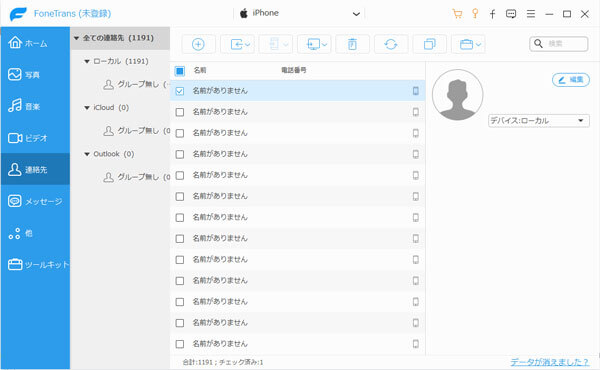Check the second unchecked contact's checkbox
This screenshot has height=370, width=600.
[179, 133]
